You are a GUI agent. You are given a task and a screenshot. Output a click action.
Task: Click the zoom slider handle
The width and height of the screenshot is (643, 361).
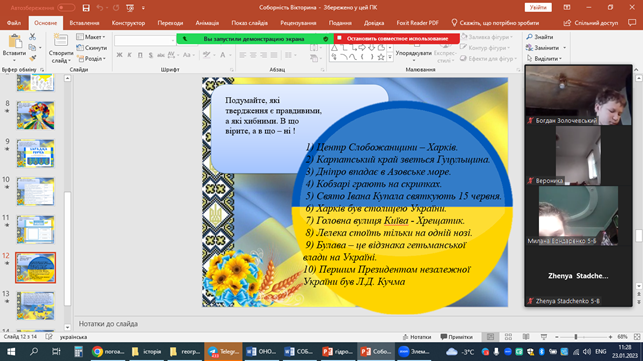576,337
